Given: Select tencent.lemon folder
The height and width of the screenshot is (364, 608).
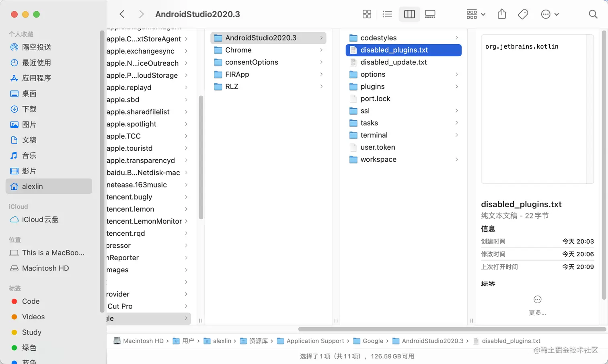Looking at the screenshot, I should pos(148,209).
